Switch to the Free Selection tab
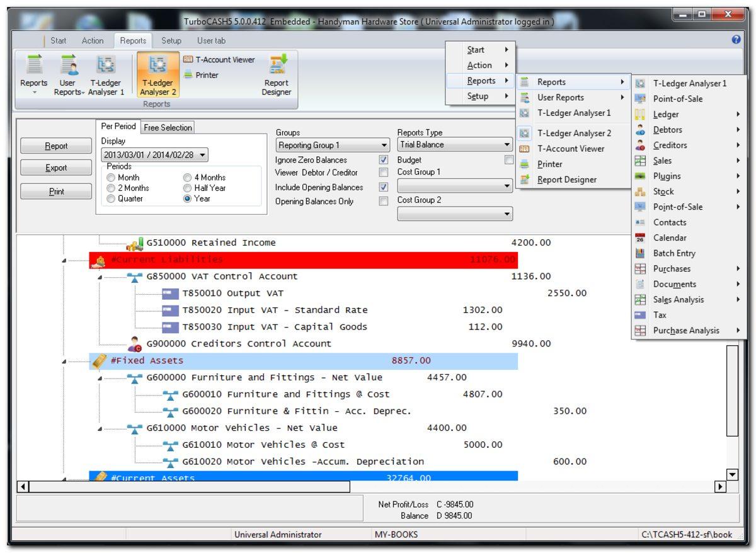Image resolution: width=756 pixels, height=553 pixels. click(168, 128)
